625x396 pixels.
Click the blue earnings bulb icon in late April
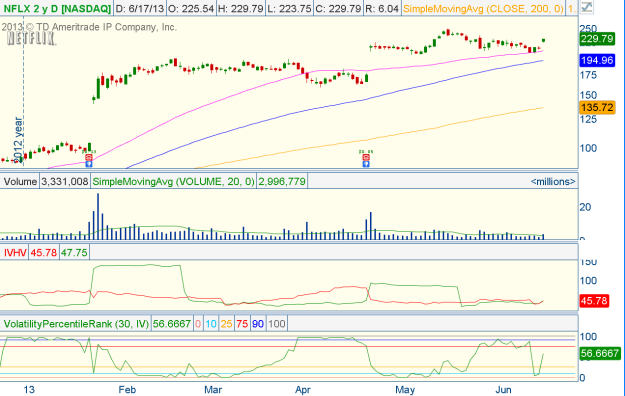[x=366, y=164]
